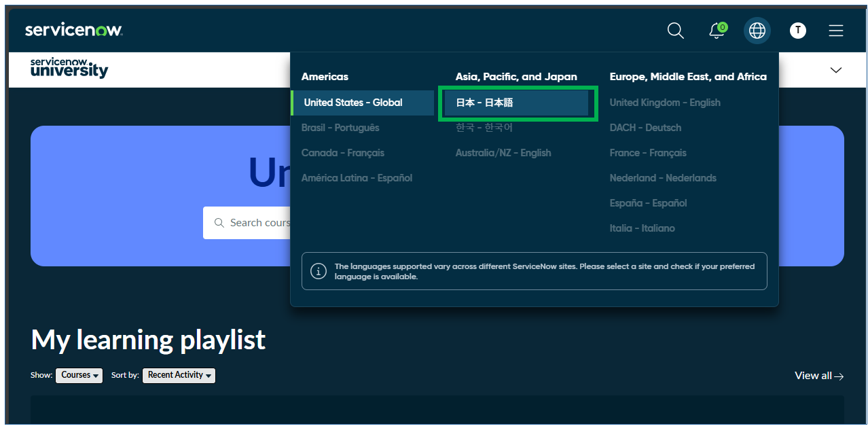Click the My learning playlist heading
The height and width of the screenshot is (426, 868).
148,340
